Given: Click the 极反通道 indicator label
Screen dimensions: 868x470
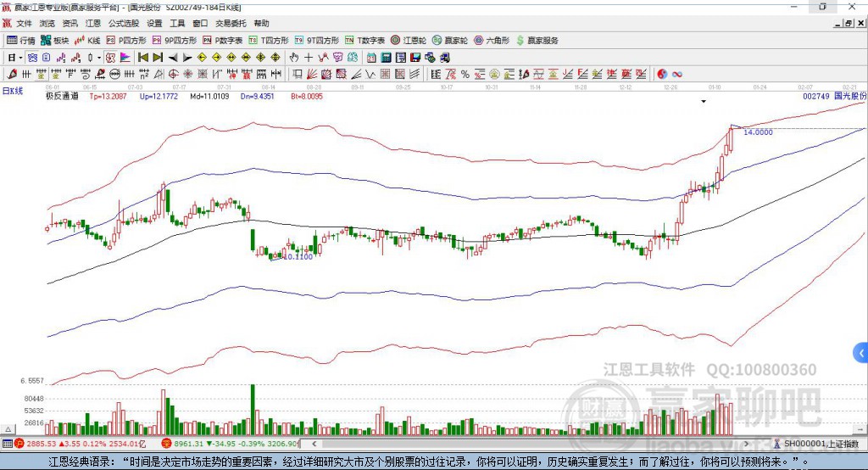Looking at the screenshot, I should (x=62, y=96).
